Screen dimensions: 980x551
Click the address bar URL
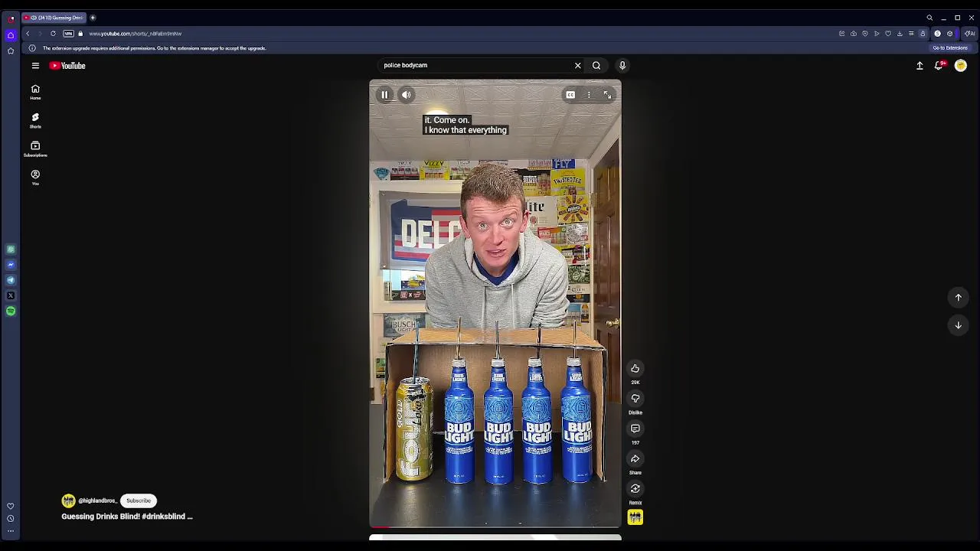pos(136,34)
